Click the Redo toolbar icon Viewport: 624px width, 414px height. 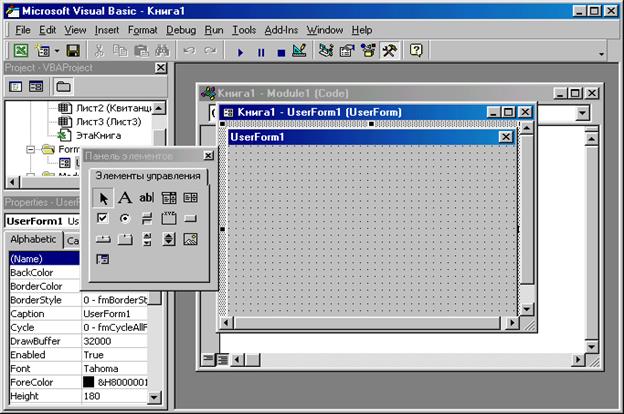210,51
